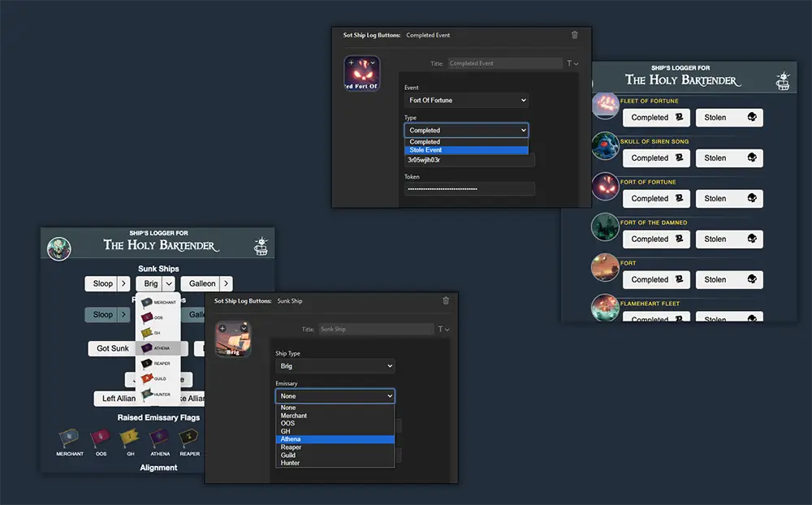
Task: Select the GH flag under Raised Emissary Flags
Action: pos(129,439)
